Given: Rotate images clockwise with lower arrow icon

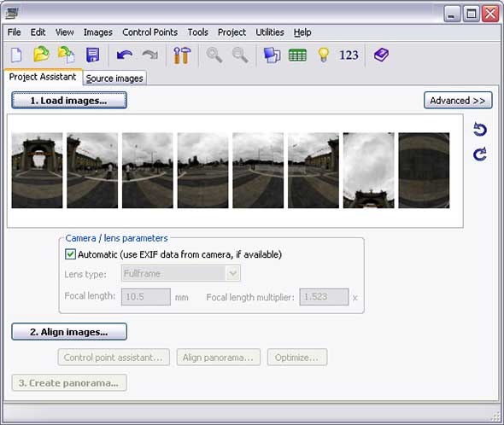Looking at the screenshot, I should (x=480, y=154).
